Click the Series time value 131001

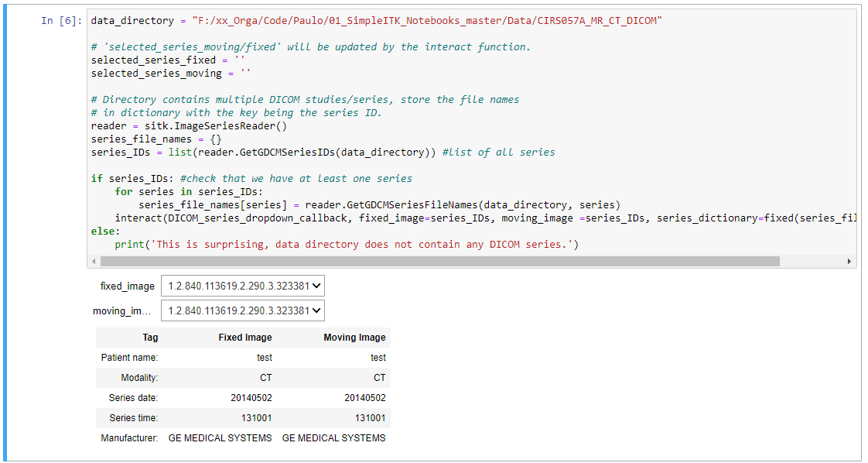(255, 417)
